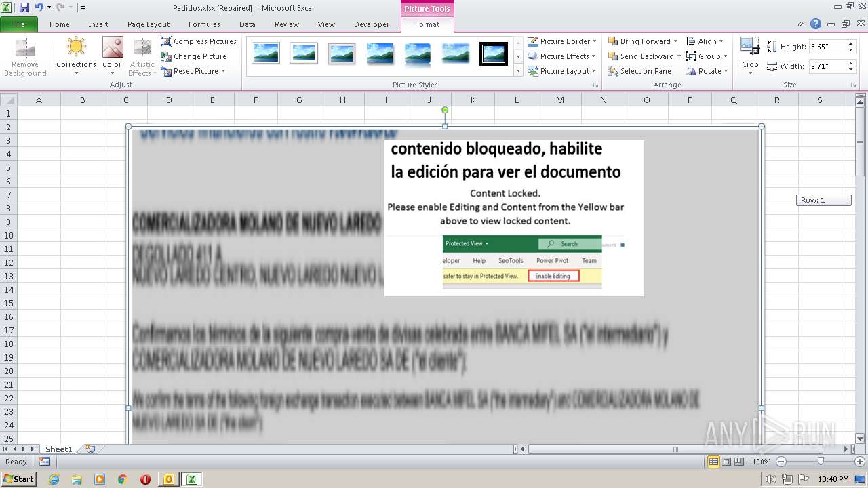Open Customize Quick Access Toolbar dropdown
The image size is (868, 488).
pyautogui.click(x=83, y=8)
